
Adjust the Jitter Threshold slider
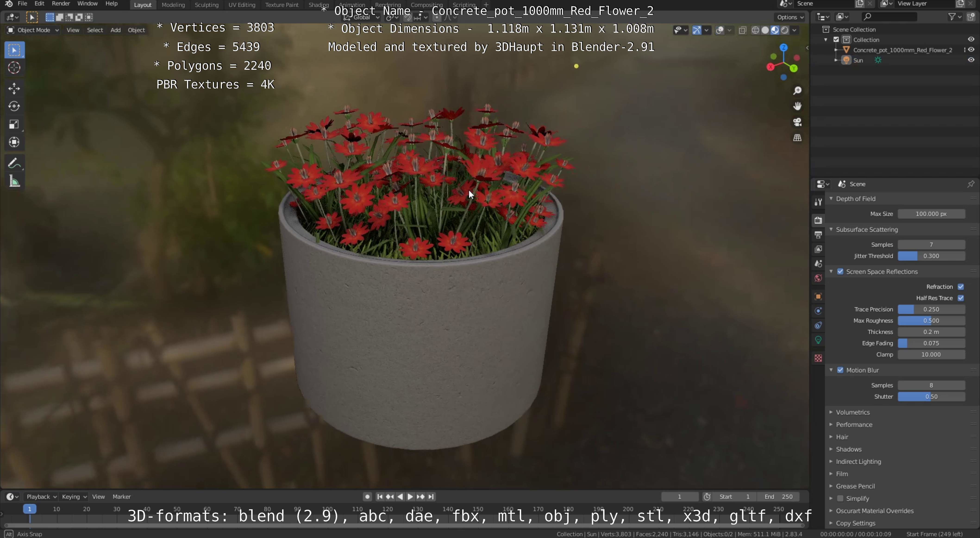pyautogui.click(x=931, y=256)
